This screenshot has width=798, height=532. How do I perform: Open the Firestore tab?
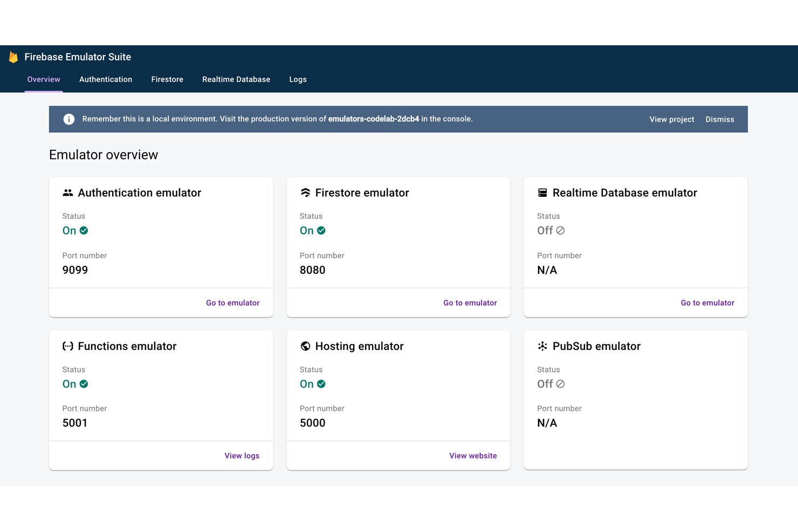coord(167,79)
